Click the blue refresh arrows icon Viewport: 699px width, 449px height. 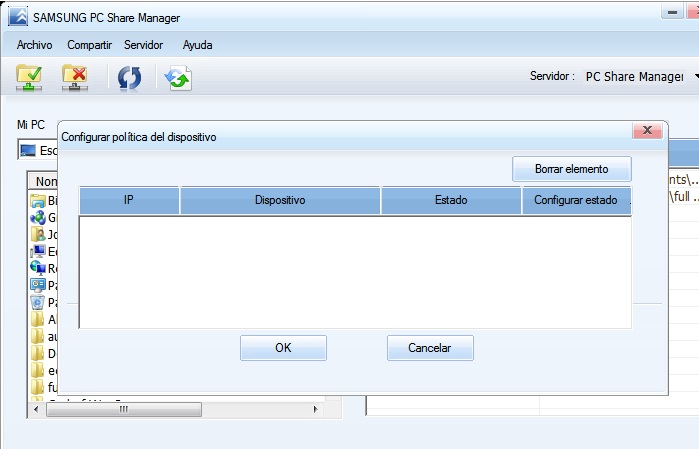130,78
